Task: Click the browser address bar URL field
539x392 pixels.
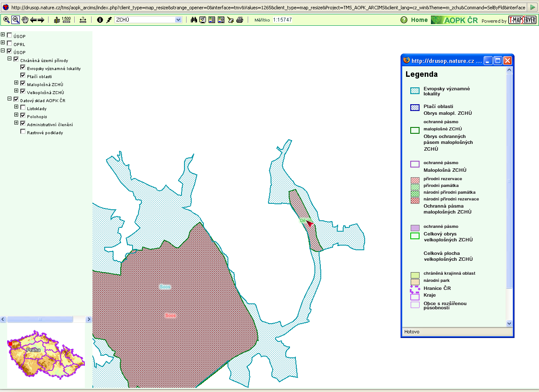Action: coord(268,7)
